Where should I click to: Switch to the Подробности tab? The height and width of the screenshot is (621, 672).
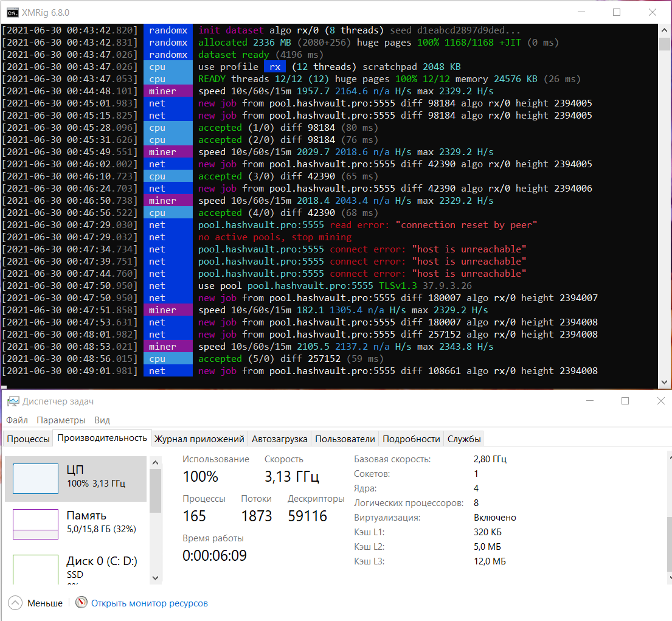tap(411, 439)
